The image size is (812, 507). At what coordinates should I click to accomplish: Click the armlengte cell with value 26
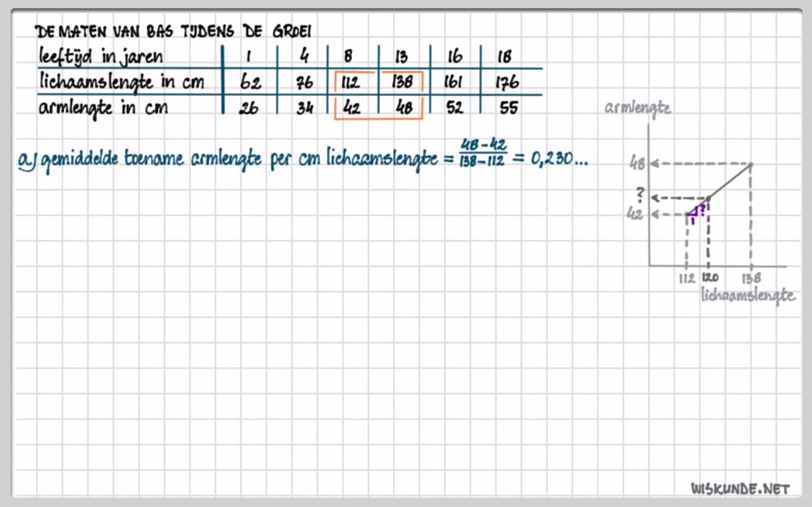coord(248,108)
